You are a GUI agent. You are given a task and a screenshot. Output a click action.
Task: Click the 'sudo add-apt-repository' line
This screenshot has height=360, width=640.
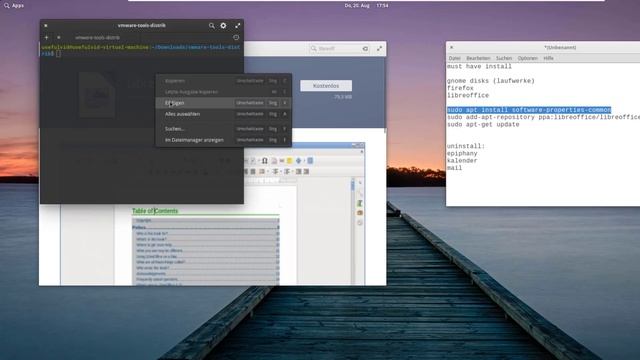543,117
